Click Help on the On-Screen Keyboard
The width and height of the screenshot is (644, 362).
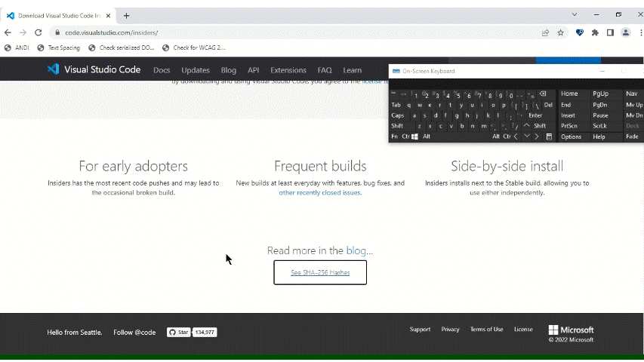(599, 137)
